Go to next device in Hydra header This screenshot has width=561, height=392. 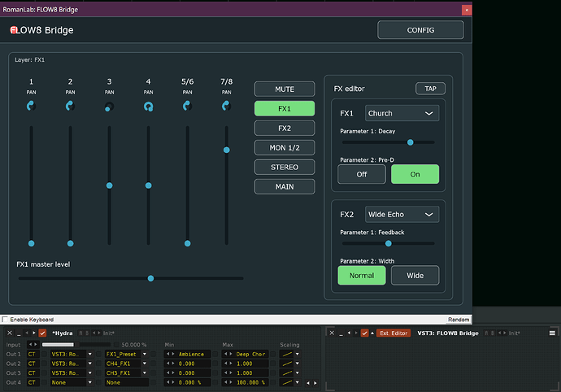(34, 333)
